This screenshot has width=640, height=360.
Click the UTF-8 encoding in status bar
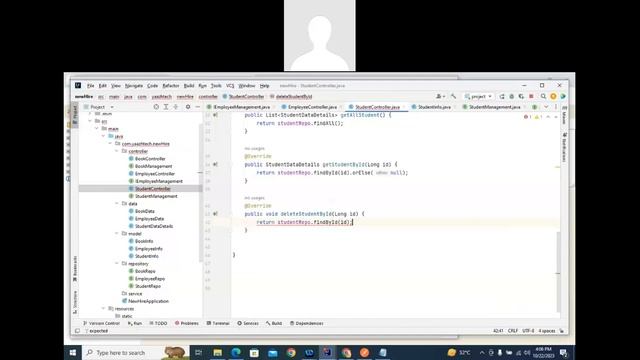[x=528, y=331]
